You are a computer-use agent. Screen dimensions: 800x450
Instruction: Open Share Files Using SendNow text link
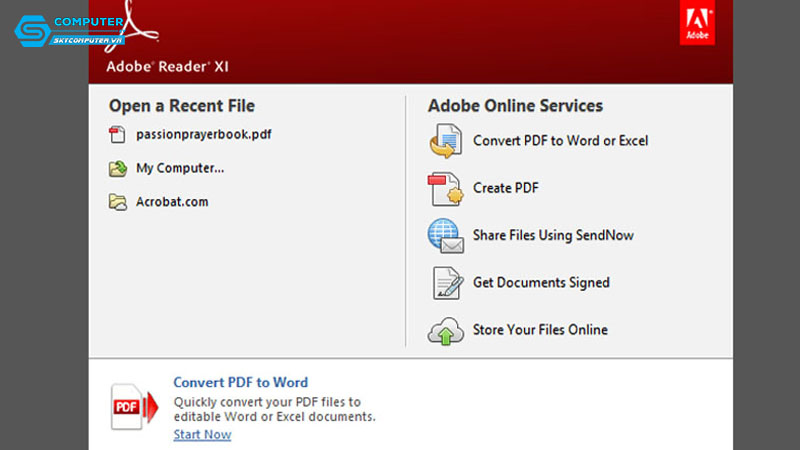553,236
